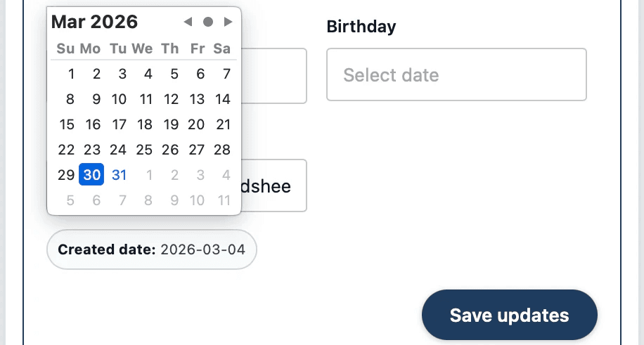Click the Created date badge
This screenshot has height=345, width=644.
[152, 249]
